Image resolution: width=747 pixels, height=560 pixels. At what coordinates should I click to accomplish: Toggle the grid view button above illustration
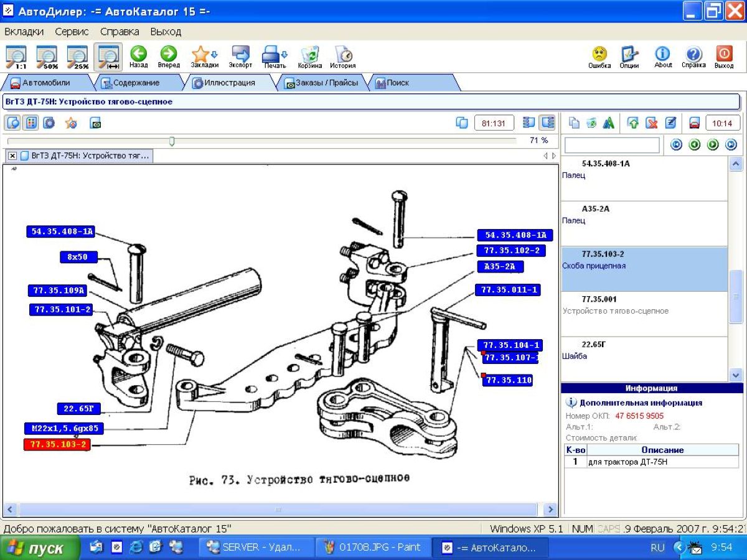point(31,123)
